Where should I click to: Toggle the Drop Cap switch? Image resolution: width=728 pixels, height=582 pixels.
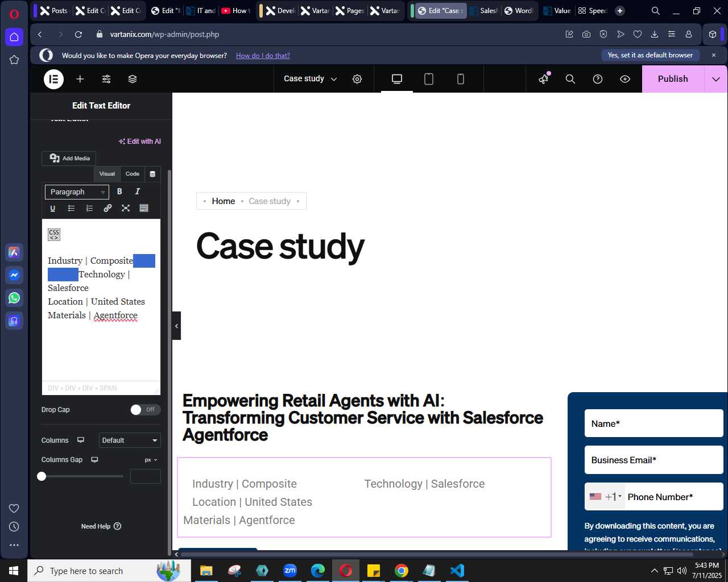(145, 410)
